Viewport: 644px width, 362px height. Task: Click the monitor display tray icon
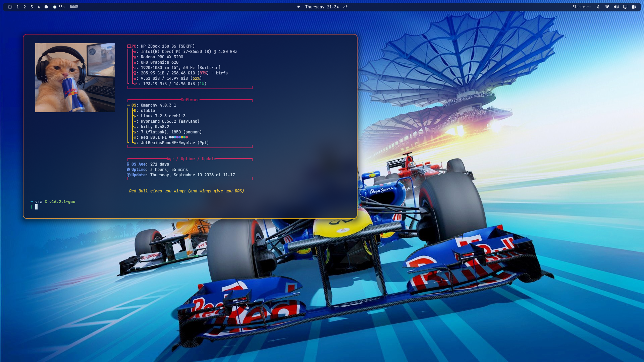point(625,7)
